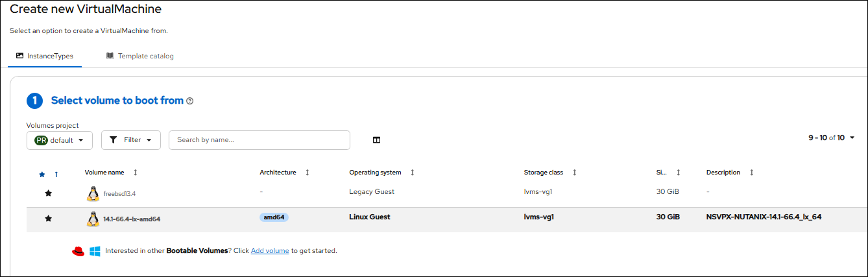Click the freebsd13.4 Linux penguin icon
Image resolution: width=868 pixels, height=277 pixels.
(93, 193)
